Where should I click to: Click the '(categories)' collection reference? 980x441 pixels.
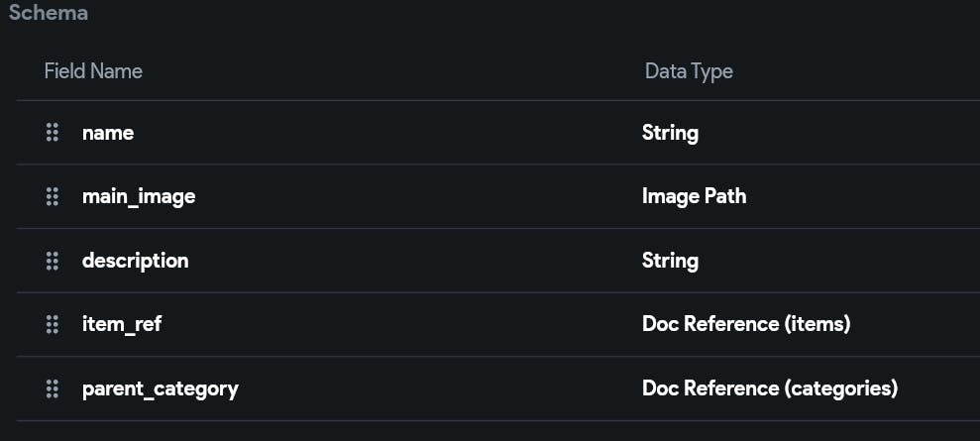pos(840,388)
